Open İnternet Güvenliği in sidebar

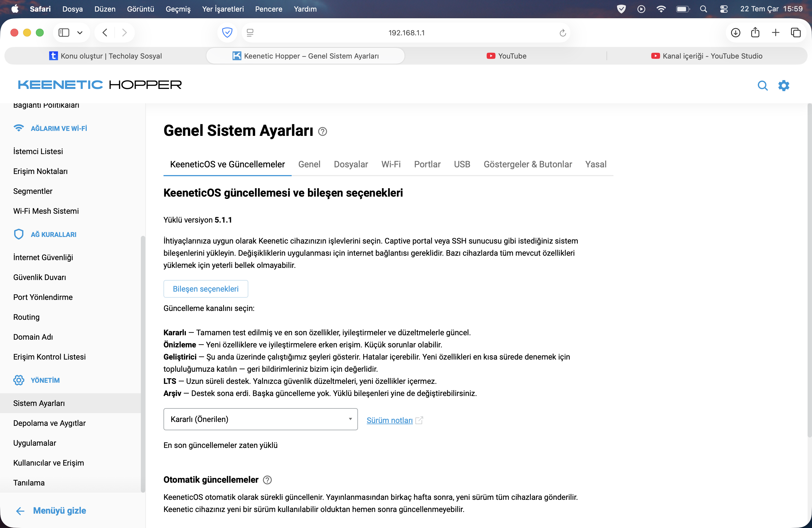pyautogui.click(x=43, y=258)
